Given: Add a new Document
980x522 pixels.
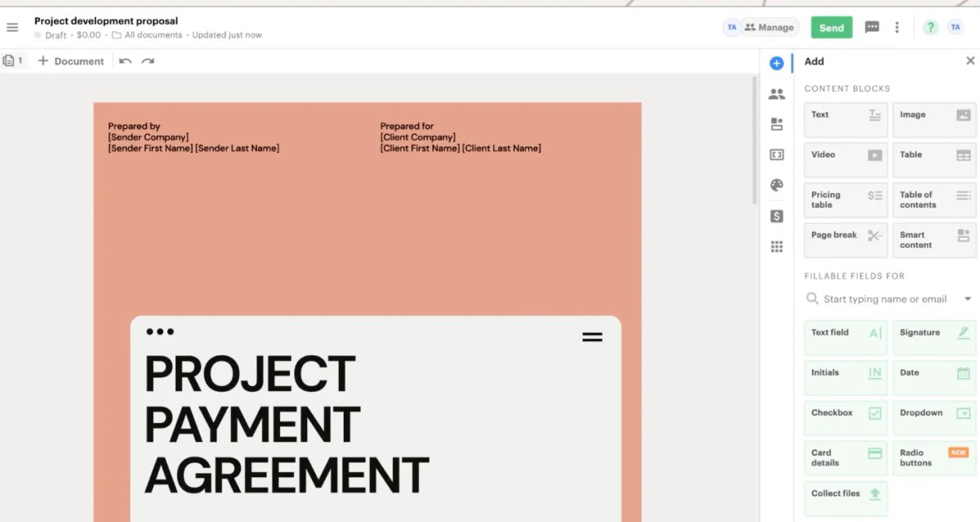Looking at the screenshot, I should (x=71, y=61).
